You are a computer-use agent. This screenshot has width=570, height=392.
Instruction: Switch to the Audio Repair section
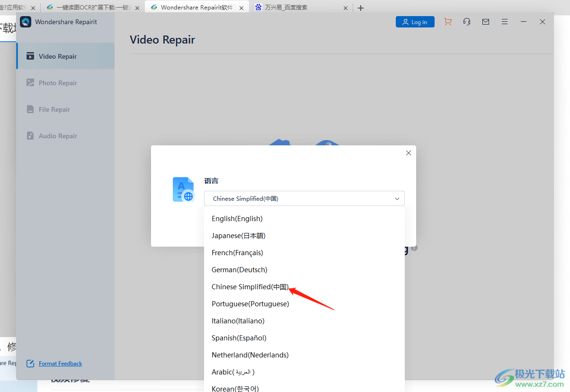pos(65,136)
